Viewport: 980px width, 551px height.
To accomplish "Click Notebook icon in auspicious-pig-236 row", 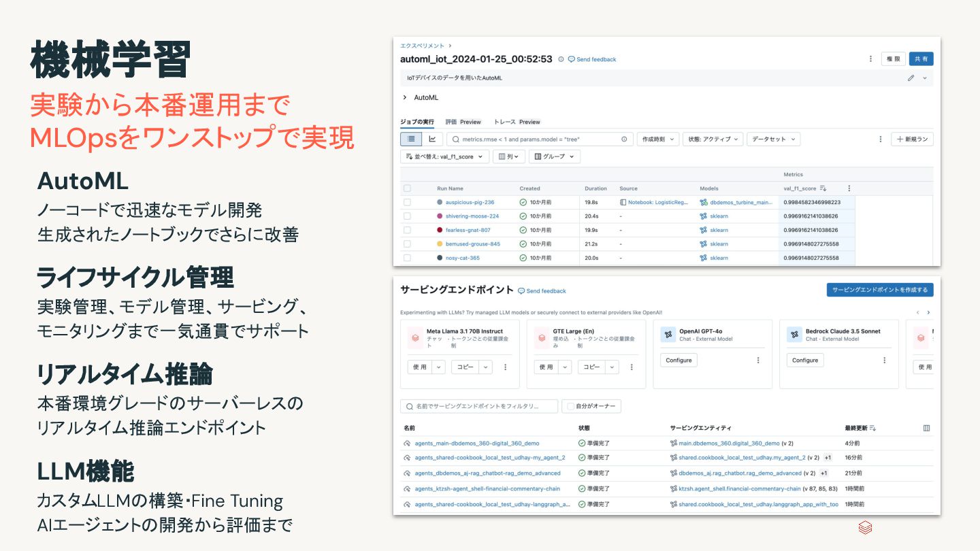I will (623, 202).
